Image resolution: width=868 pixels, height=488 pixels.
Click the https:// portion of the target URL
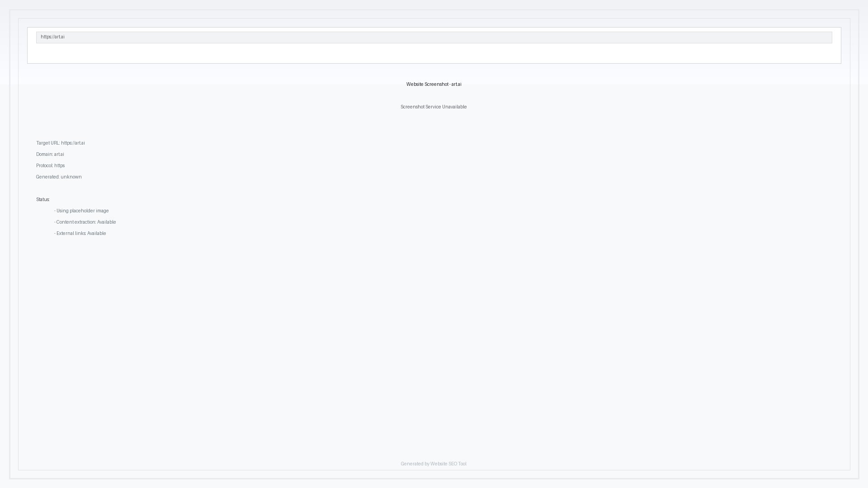[x=67, y=143]
